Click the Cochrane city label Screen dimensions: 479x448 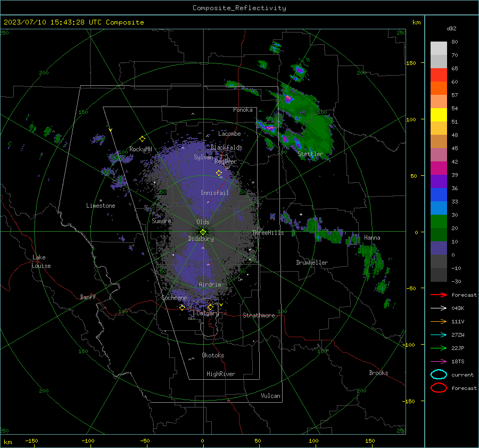(174, 298)
